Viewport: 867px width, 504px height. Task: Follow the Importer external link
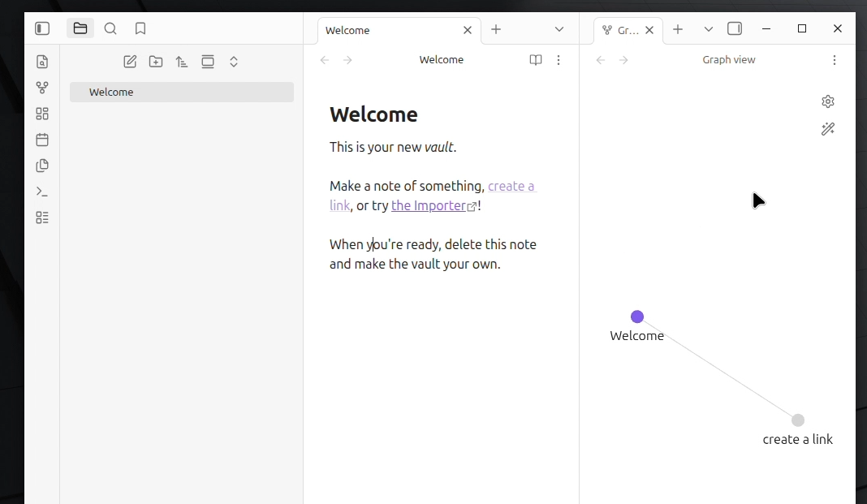pos(429,205)
